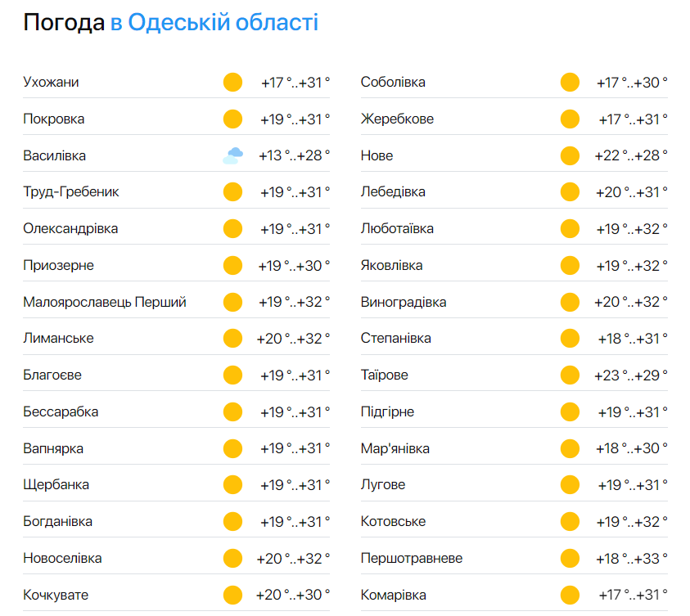Click the sun icon for Малоярославець Перший
The height and width of the screenshot is (616, 690).
(232, 301)
